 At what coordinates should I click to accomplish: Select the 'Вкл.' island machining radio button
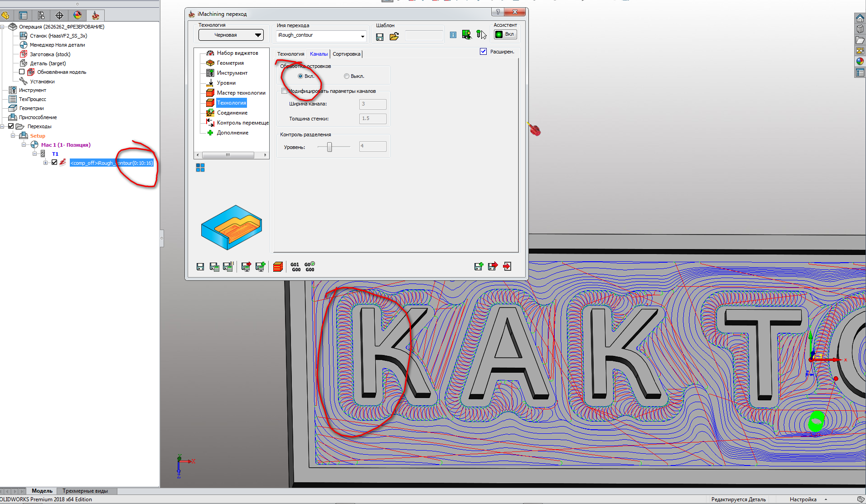pos(300,76)
